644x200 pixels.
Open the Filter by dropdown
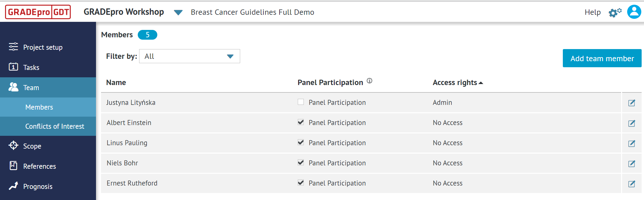(x=189, y=56)
